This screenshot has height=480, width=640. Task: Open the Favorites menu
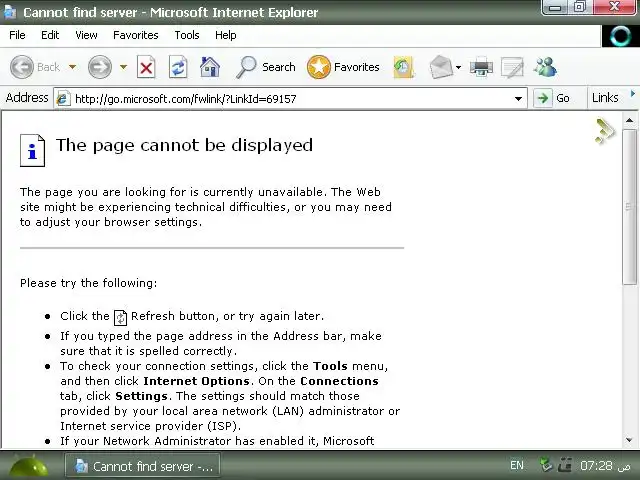tap(136, 35)
